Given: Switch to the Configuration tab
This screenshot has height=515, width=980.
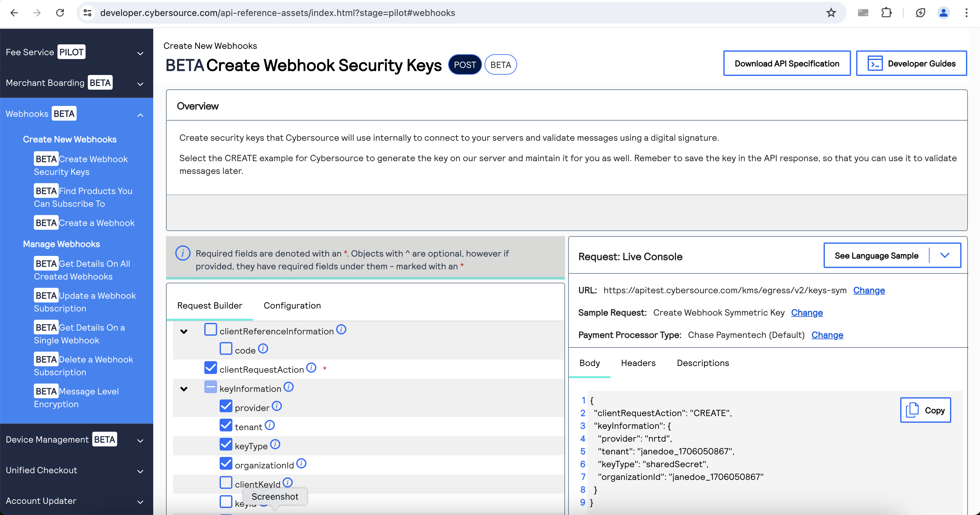Looking at the screenshot, I should coord(292,305).
